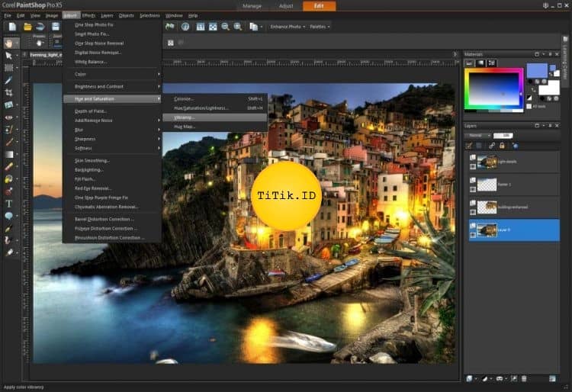Screen dimensions: 572x392
Task: Select the Text tool
Action: tap(9, 204)
